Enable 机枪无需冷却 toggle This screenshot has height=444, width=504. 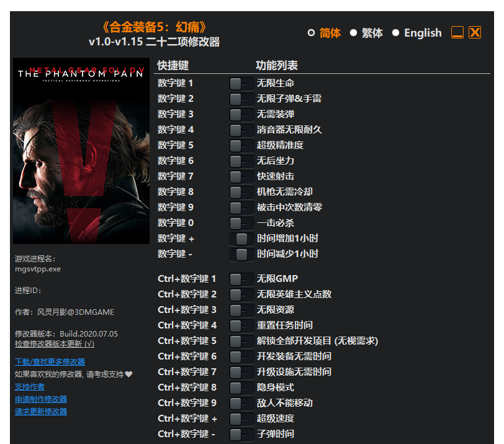pos(241,193)
